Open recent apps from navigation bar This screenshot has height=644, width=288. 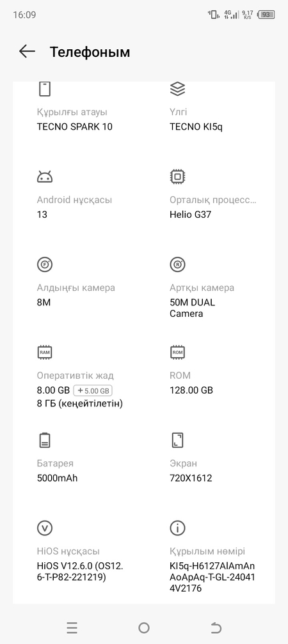click(x=72, y=627)
